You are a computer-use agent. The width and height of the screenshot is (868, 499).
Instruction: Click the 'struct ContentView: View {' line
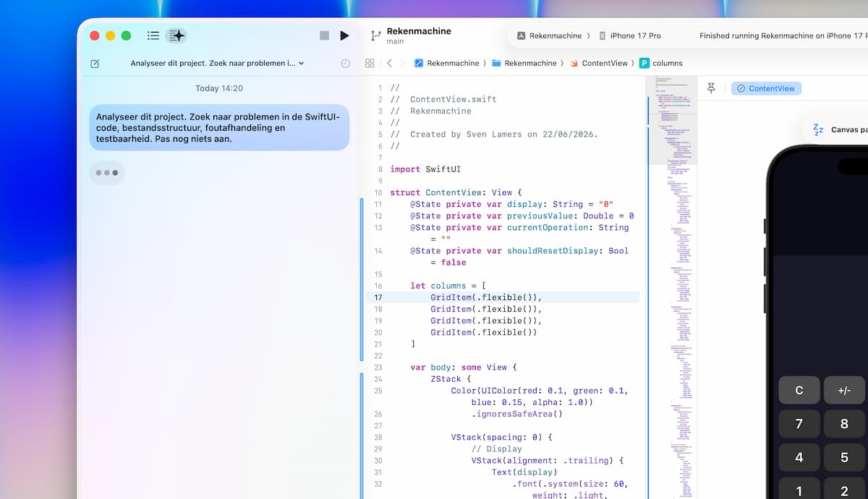(x=456, y=192)
